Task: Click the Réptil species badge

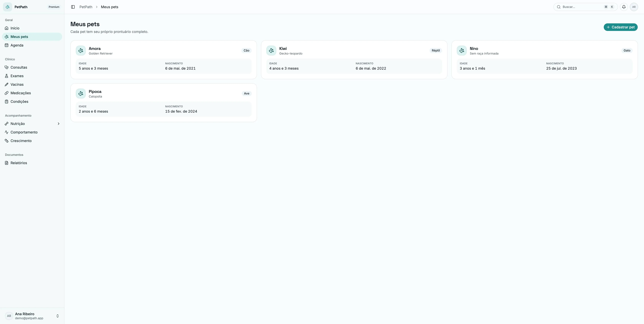Action: [x=436, y=51]
